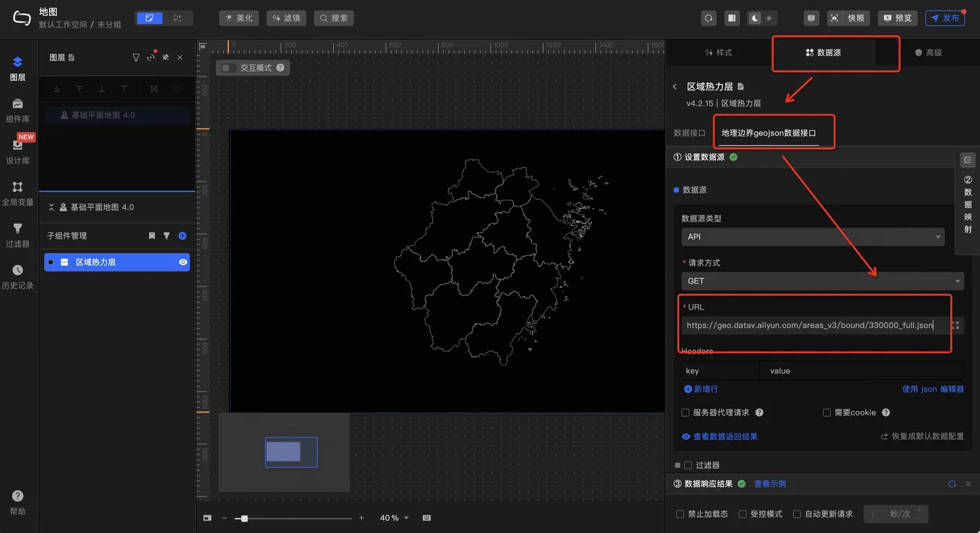Expand the URL field fullscreen icon
Viewport: 980px width, 533px height.
(x=955, y=326)
